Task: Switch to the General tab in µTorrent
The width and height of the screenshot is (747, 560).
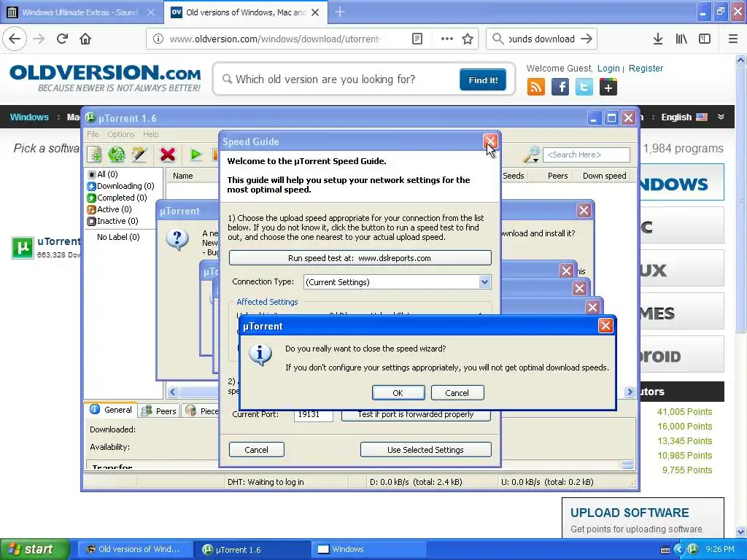Action: 111,410
